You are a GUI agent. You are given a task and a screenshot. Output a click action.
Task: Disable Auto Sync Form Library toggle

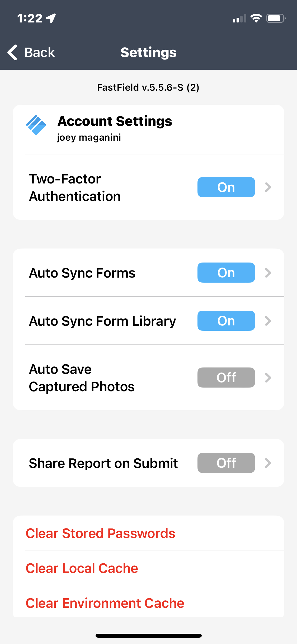coord(226,321)
